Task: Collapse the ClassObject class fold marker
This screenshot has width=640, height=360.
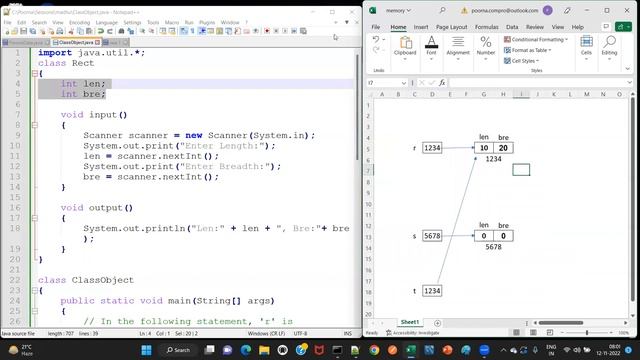Action: click(x=35, y=291)
